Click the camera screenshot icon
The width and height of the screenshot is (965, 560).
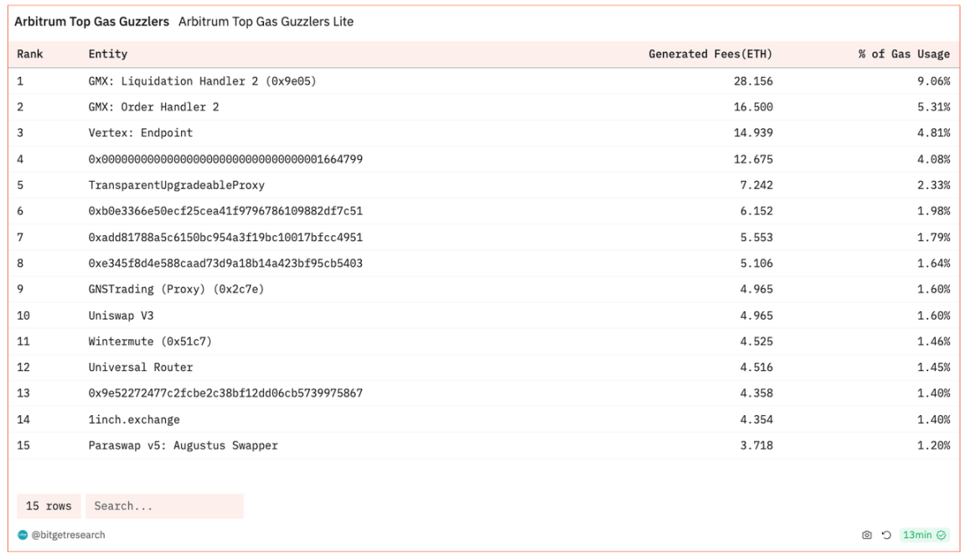tap(867, 535)
